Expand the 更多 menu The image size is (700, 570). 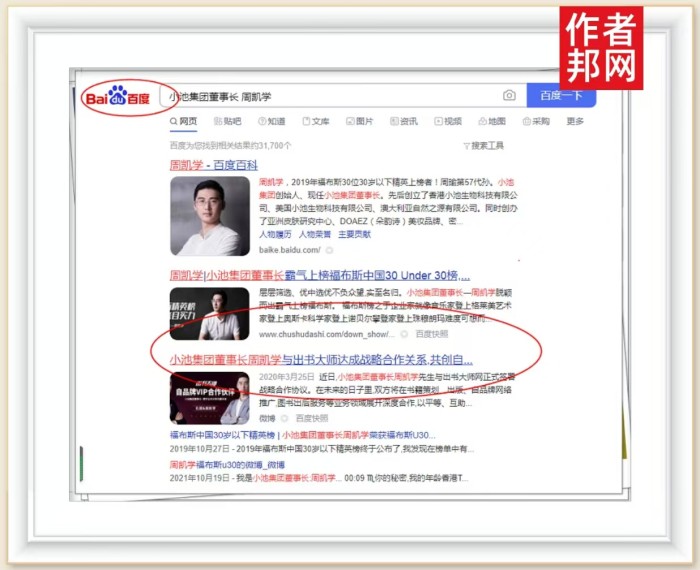click(x=575, y=122)
